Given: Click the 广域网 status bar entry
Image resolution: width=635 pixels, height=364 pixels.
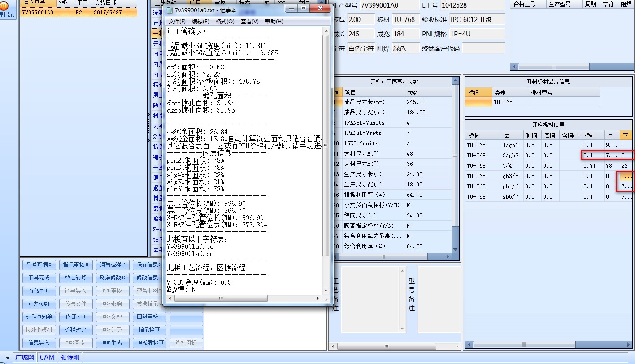Looking at the screenshot, I should [x=25, y=357].
